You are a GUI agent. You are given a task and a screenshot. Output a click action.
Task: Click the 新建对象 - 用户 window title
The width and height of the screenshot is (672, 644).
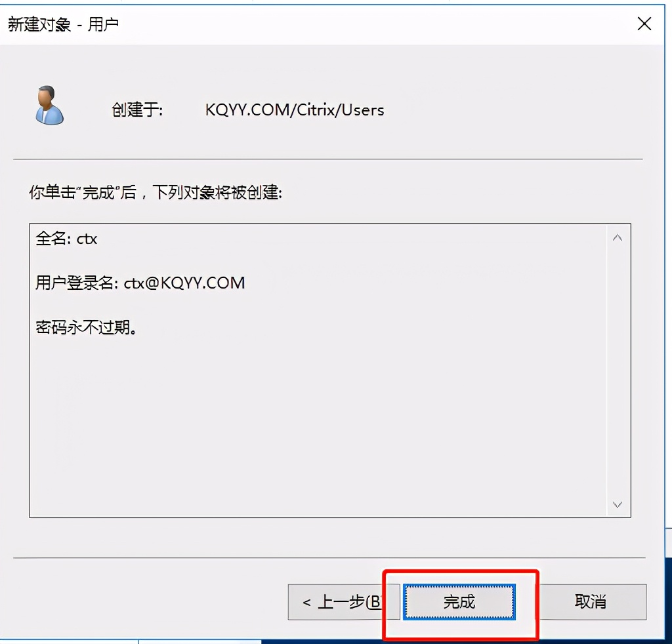[x=63, y=24]
